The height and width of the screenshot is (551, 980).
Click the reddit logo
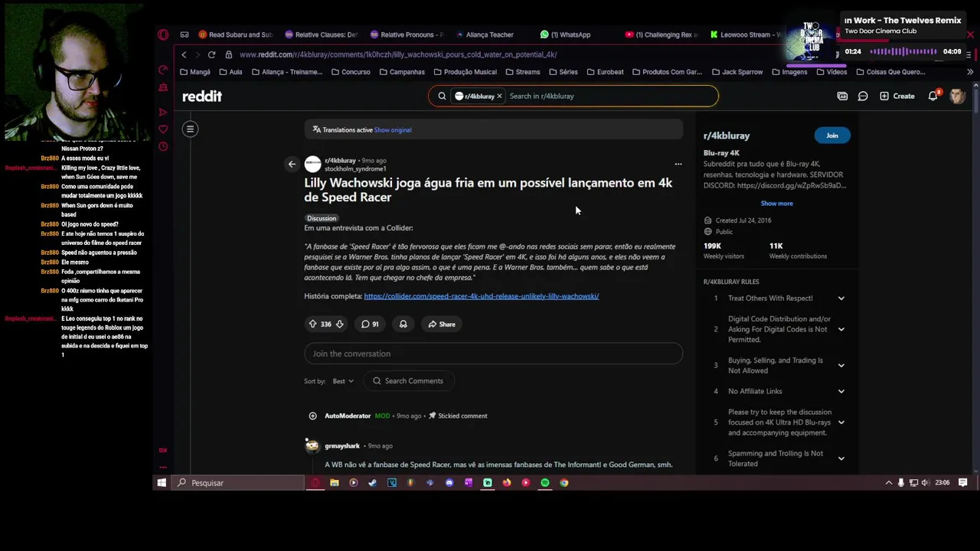tap(202, 96)
